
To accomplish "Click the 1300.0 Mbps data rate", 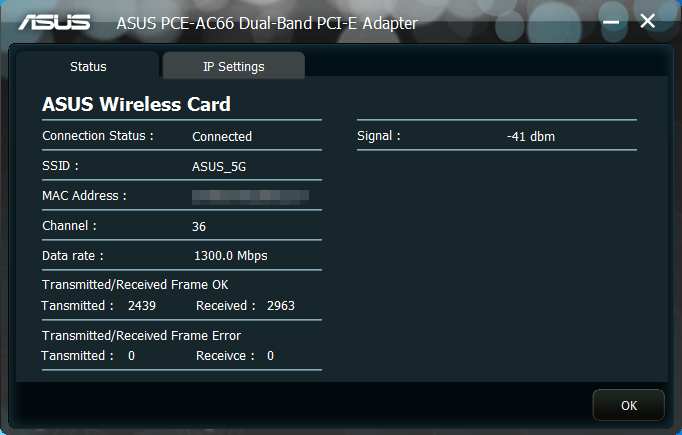I will click(231, 256).
